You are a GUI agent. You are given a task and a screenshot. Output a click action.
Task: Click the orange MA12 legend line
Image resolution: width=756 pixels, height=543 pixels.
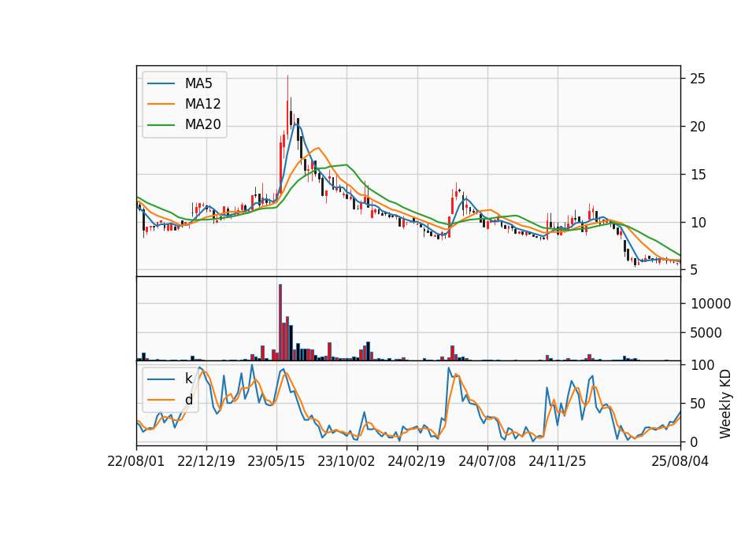pos(161,104)
